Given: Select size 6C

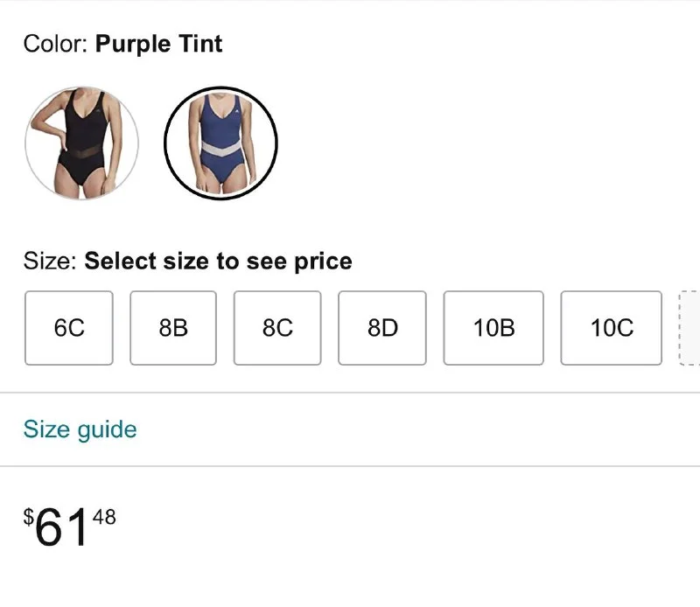Looking at the screenshot, I should point(69,328).
